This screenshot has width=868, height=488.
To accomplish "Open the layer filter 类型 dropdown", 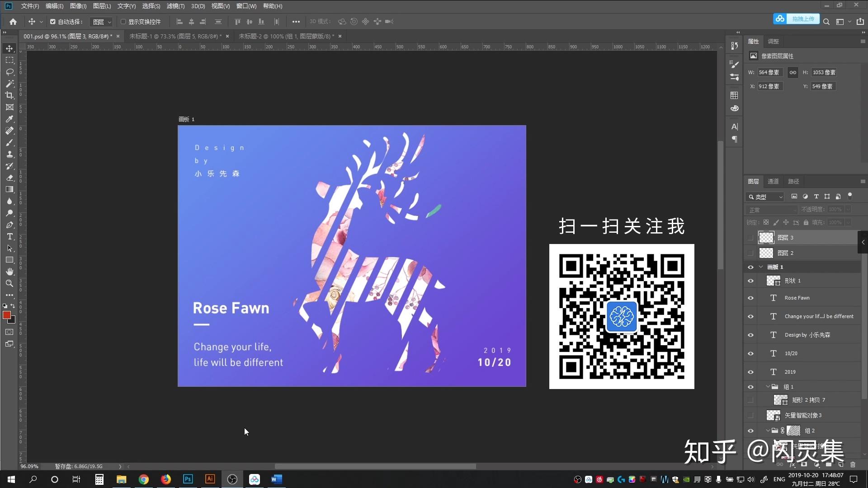I will click(764, 197).
